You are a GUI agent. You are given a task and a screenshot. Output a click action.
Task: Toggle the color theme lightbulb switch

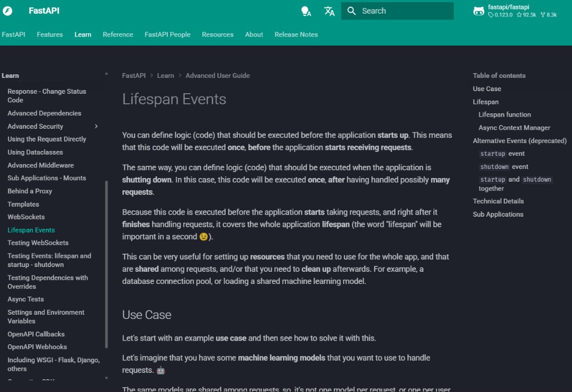(306, 11)
